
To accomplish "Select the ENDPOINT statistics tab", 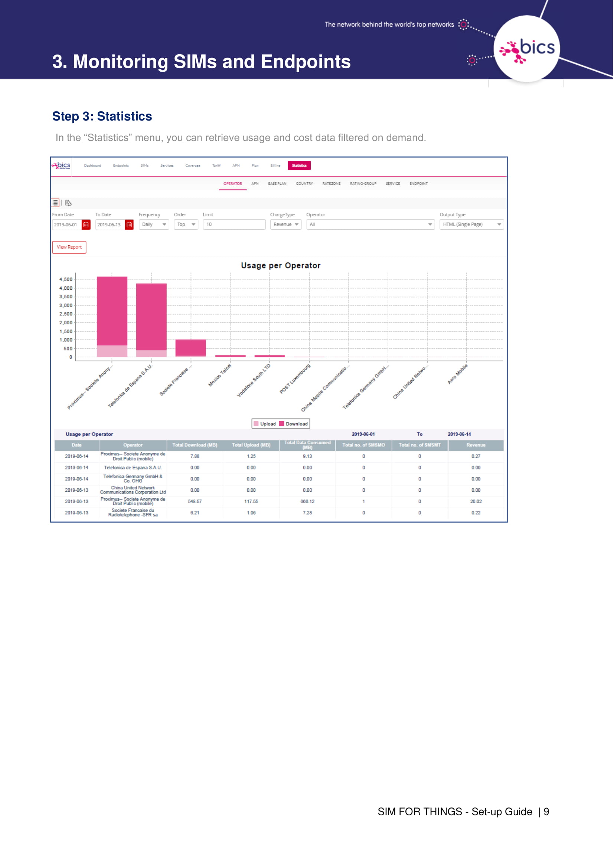I will click(x=418, y=184).
